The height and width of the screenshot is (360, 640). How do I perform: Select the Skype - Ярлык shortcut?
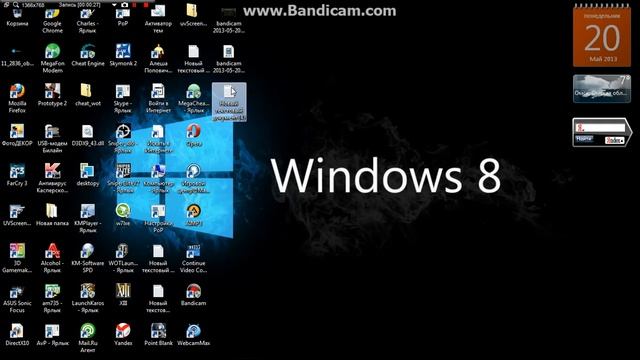coord(123,98)
